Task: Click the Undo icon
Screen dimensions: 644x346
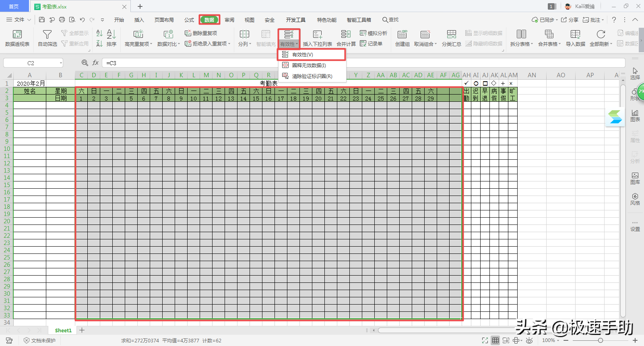Action: click(82, 20)
